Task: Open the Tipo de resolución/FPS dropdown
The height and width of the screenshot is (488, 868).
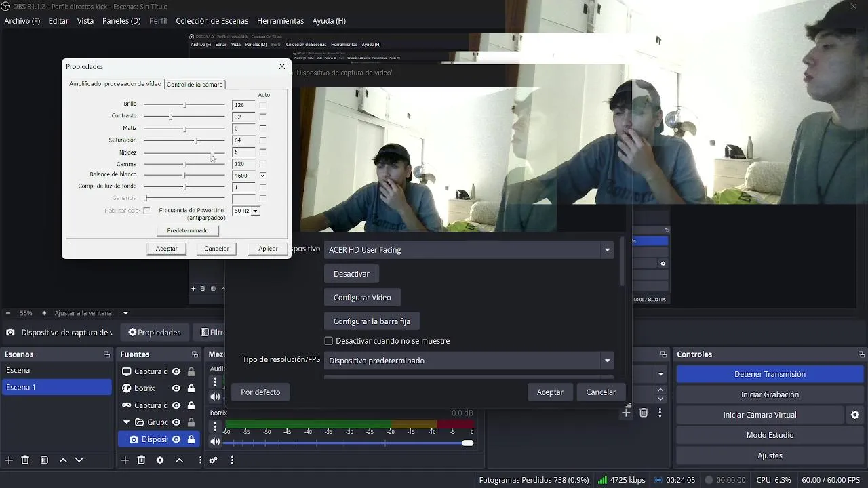Action: point(469,361)
